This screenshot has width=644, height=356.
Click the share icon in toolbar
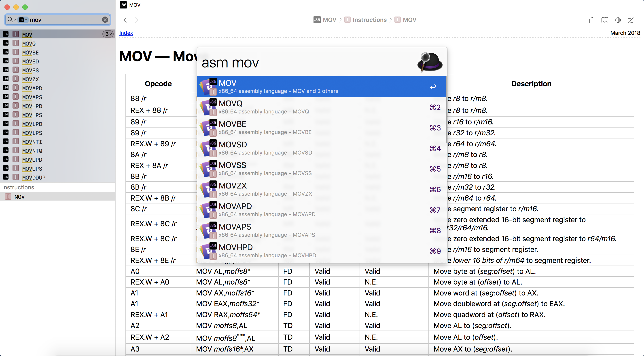pyautogui.click(x=591, y=20)
